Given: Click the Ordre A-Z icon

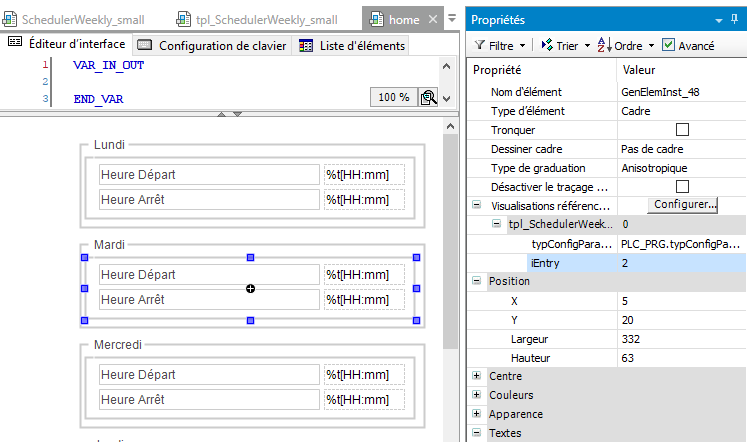Looking at the screenshot, I should (604, 45).
